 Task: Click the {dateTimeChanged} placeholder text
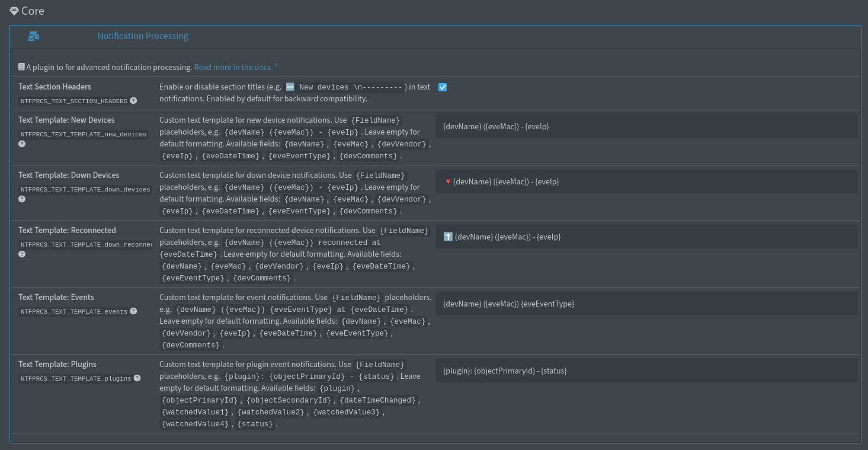(x=378, y=400)
